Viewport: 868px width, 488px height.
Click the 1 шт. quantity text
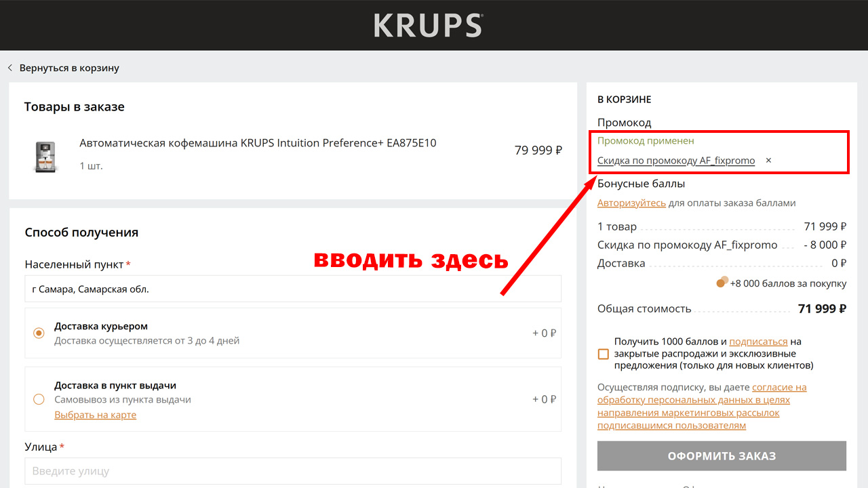pyautogui.click(x=92, y=166)
